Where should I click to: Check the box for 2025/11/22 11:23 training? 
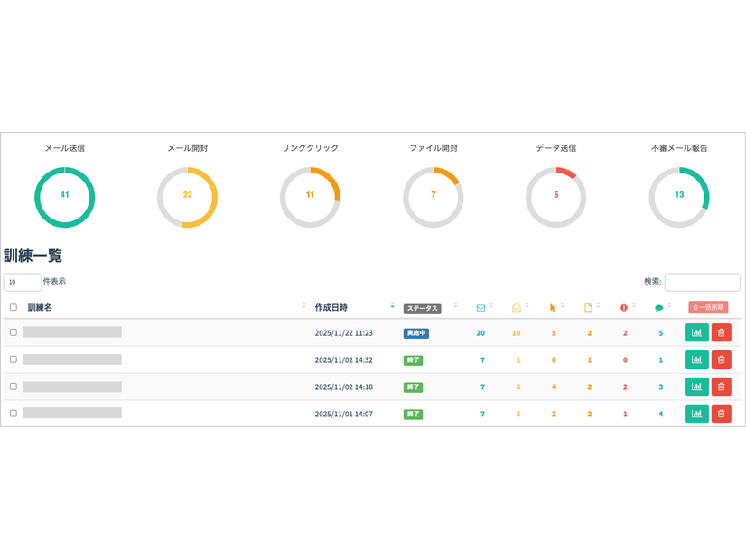[x=14, y=332]
